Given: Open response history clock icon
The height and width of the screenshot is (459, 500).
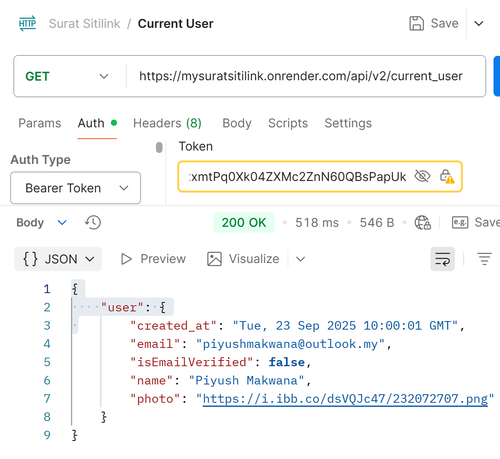Looking at the screenshot, I should point(93,222).
